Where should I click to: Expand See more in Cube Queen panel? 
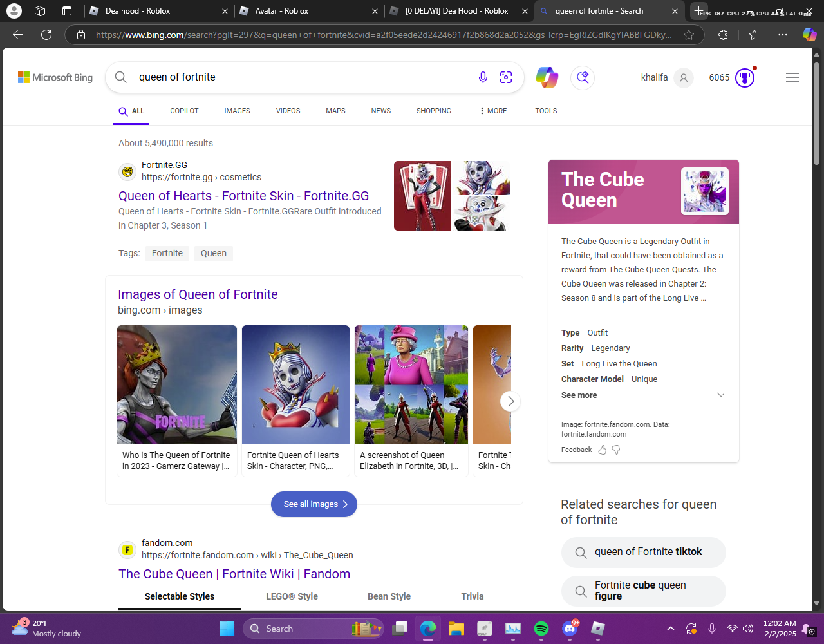(644, 395)
